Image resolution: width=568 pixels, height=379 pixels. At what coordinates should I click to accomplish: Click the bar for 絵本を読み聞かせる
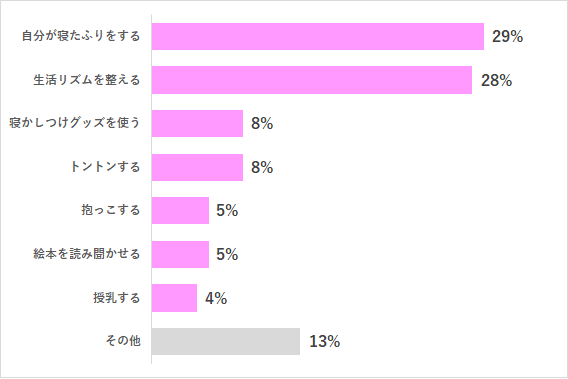(180, 254)
